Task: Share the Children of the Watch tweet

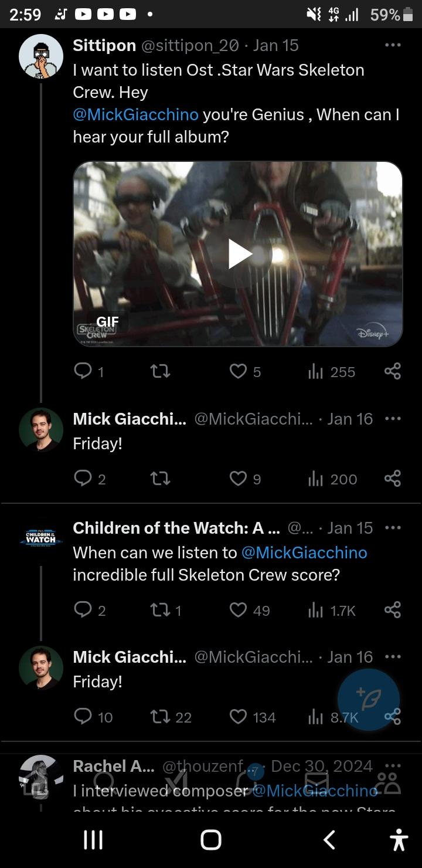Action: click(393, 611)
